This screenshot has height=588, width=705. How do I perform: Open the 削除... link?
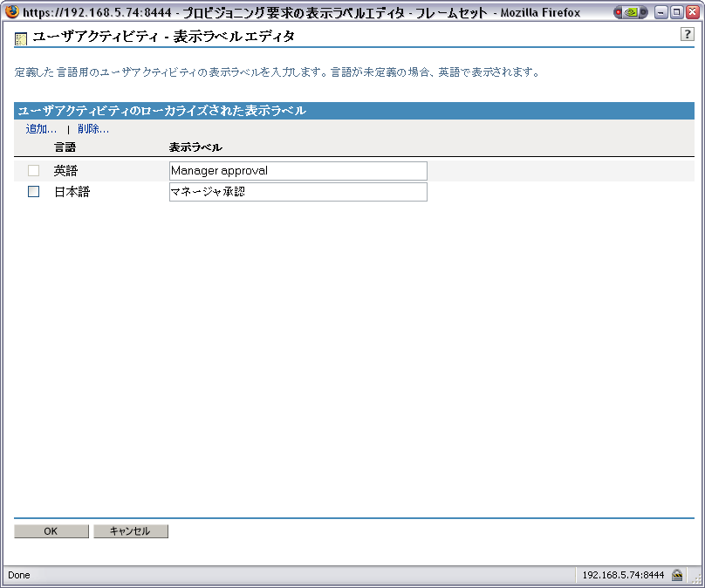pyautogui.click(x=93, y=129)
